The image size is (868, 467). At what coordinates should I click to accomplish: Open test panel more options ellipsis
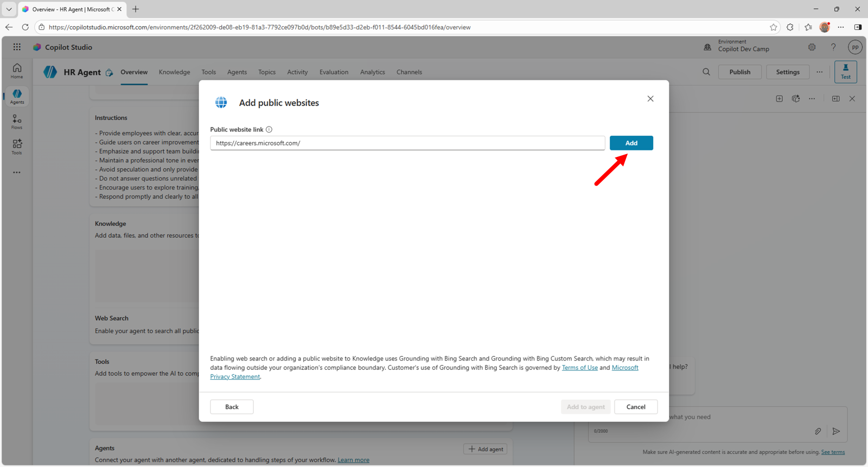pyautogui.click(x=812, y=99)
